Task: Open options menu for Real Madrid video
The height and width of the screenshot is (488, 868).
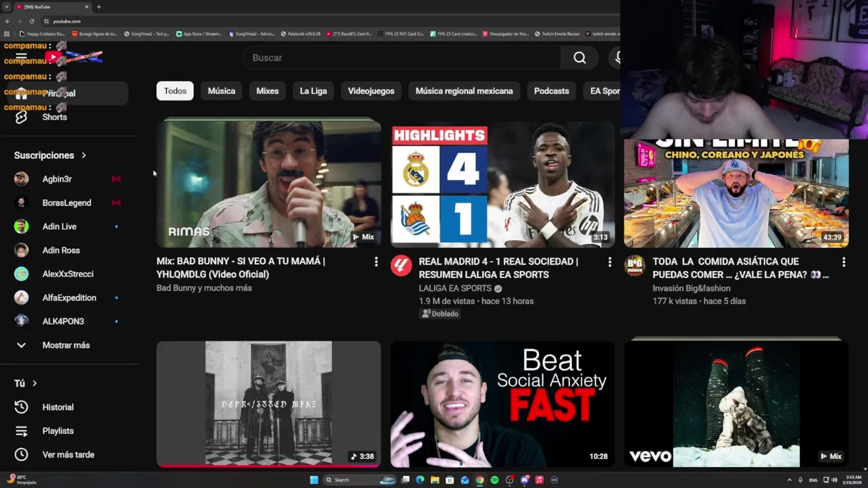Action: [610, 262]
